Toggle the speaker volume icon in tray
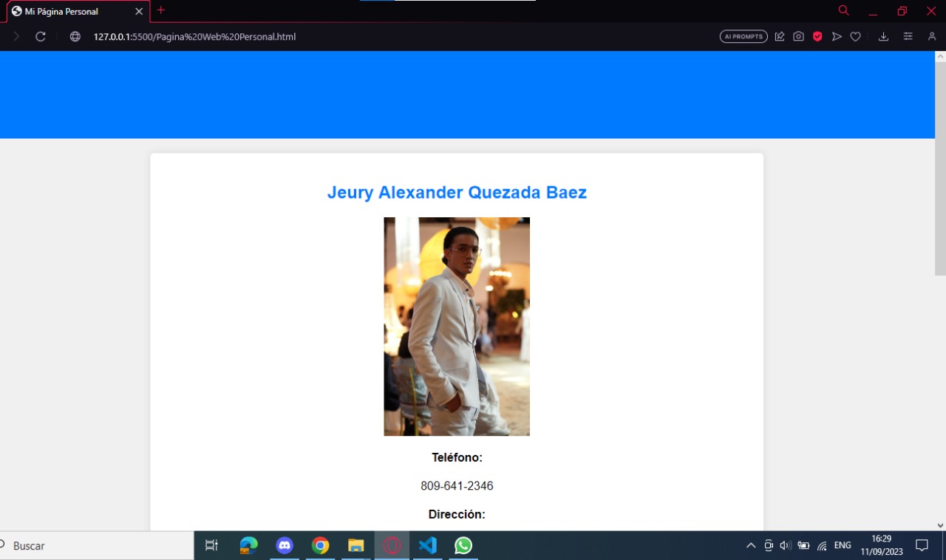 pos(785,545)
